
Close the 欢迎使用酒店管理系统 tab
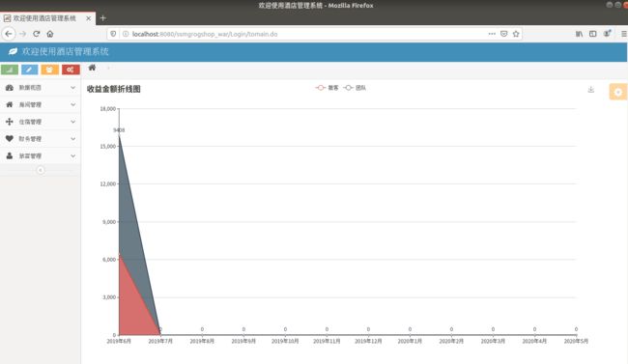89,18
